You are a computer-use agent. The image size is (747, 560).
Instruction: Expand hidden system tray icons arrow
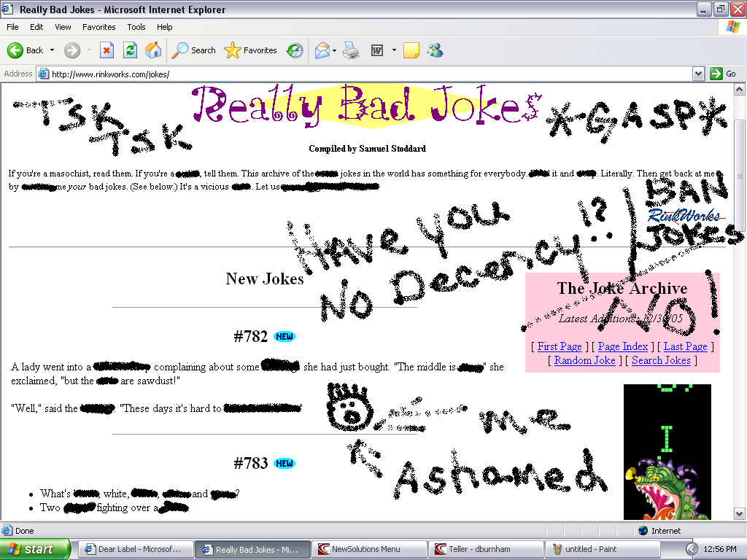coord(692,549)
